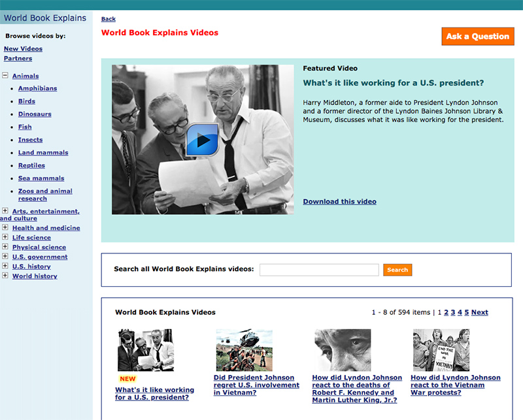The width and height of the screenshot is (523, 420).
Task: Open Zoos and animal research link
Action: [x=45, y=195]
